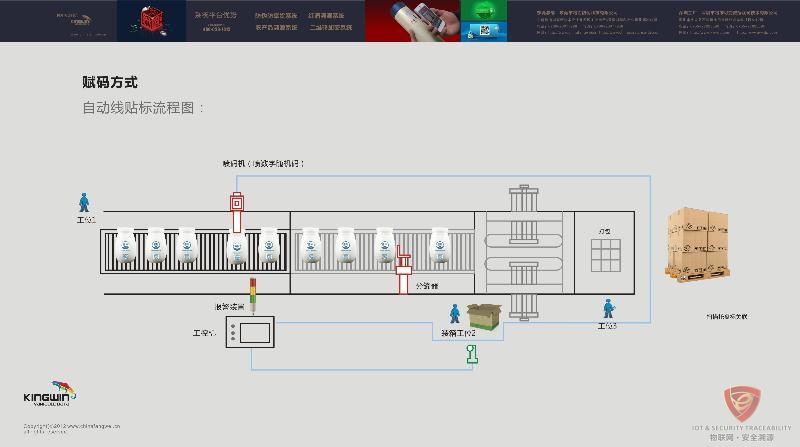
Task: Click the worker figure right of the packer
Action: coord(607,309)
